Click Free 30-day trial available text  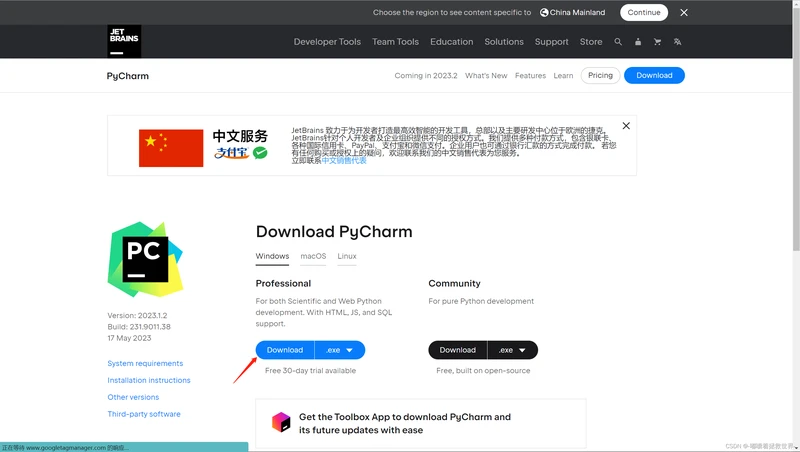point(310,370)
